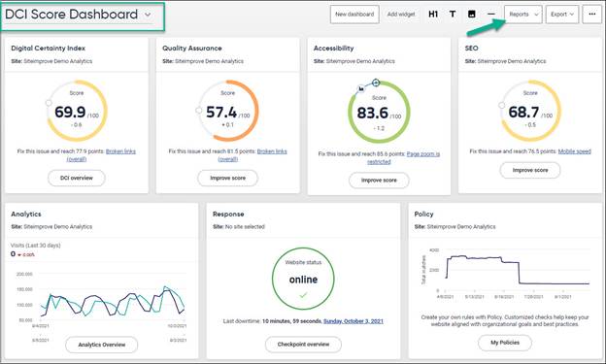Click 'Visits (Last 30 days)' label
The image size is (606, 364).
click(36, 246)
